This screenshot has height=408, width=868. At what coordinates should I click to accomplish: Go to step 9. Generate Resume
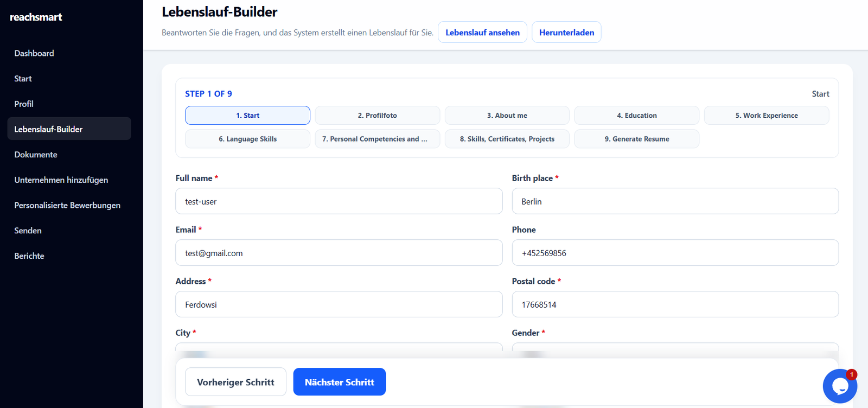(x=637, y=139)
